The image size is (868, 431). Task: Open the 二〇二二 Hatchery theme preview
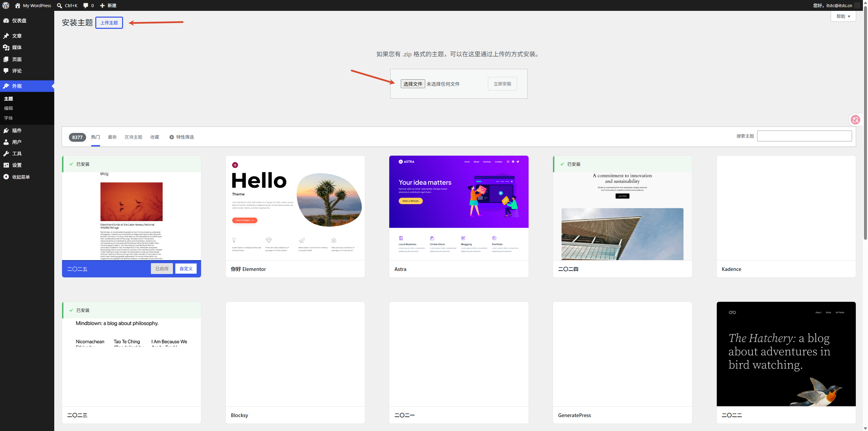(x=786, y=354)
